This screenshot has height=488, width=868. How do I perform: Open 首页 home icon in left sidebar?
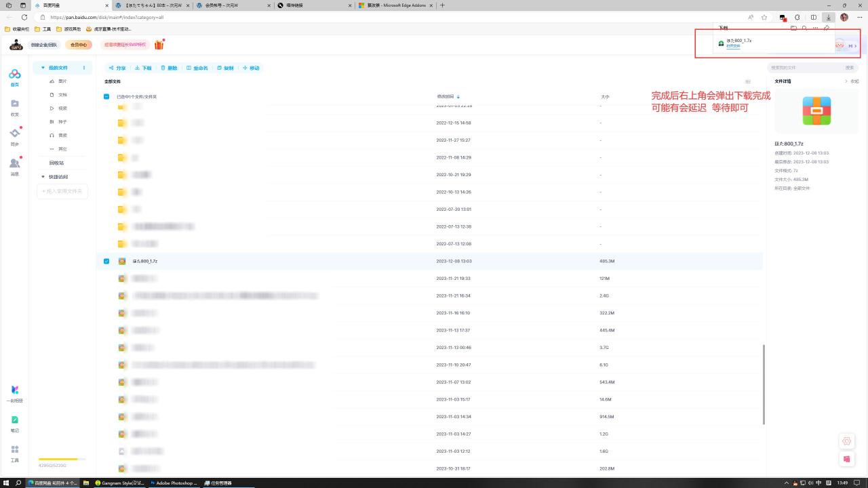pos(14,75)
